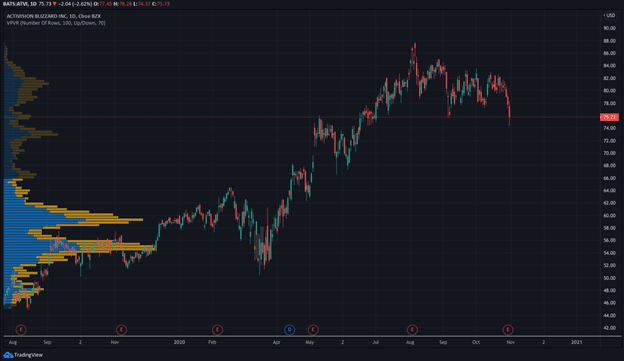The height and width of the screenshot is (361, 624).
Task: Click the H:78.28 high value
Action: (x=123, y=4)
